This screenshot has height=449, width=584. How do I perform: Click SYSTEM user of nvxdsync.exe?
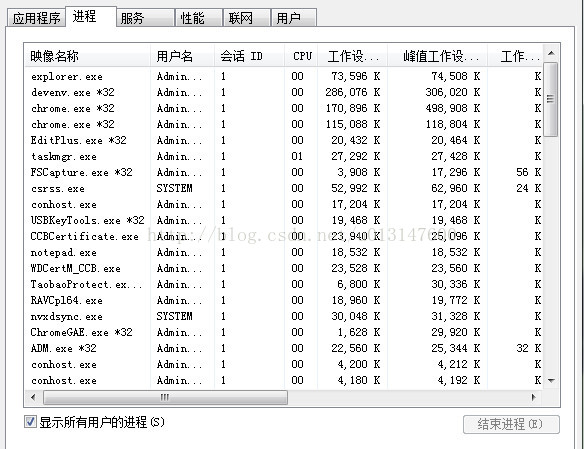coord(174,316)
